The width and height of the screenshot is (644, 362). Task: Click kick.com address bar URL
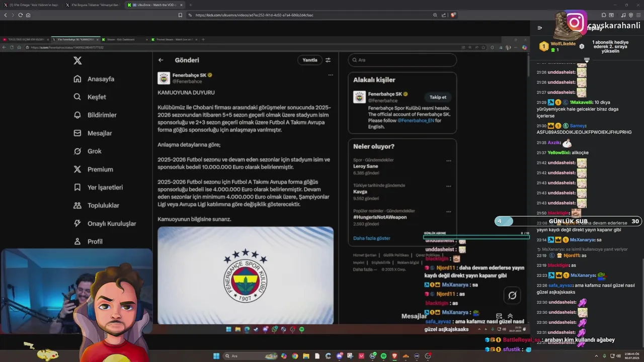pyautogui.click(x=254, y=15)
